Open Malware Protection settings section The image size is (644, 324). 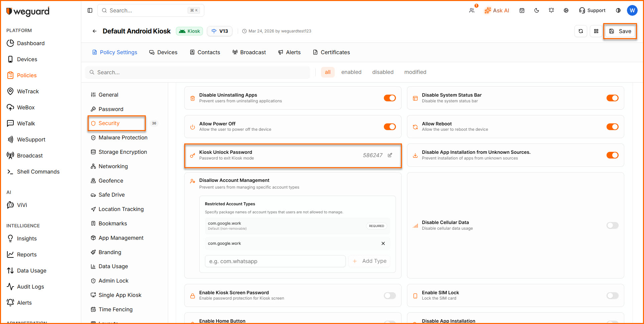pyautogui.click(x=123, y=137)
